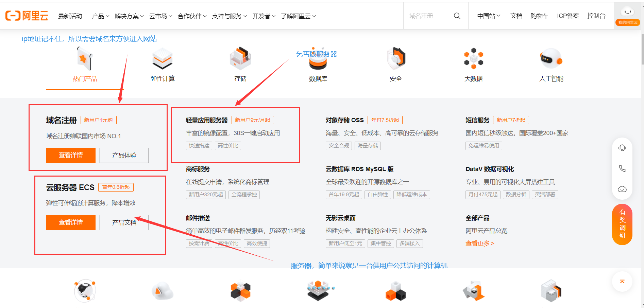This screenshot has width=644, height=308.
Task: Click the search magnifier icon
Action: coord(457,16)
